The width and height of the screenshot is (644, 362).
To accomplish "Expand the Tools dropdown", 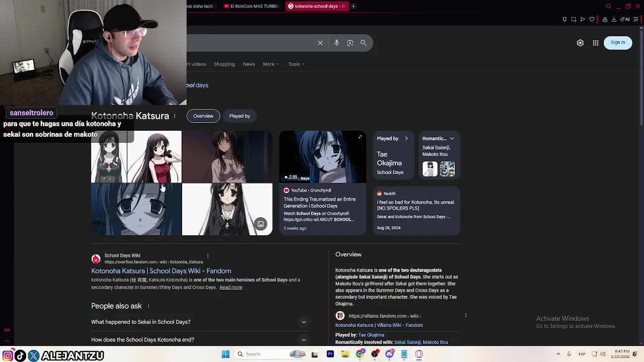I will (296, 64).
